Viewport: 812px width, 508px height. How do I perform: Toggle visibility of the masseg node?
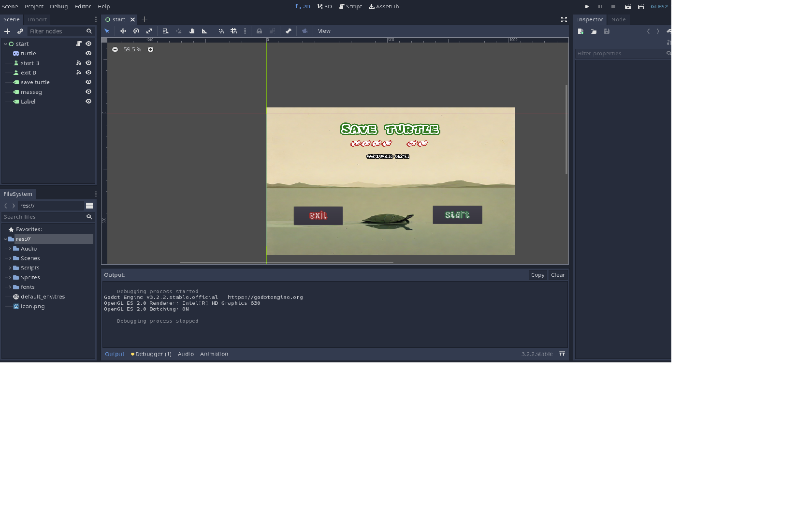88,92
